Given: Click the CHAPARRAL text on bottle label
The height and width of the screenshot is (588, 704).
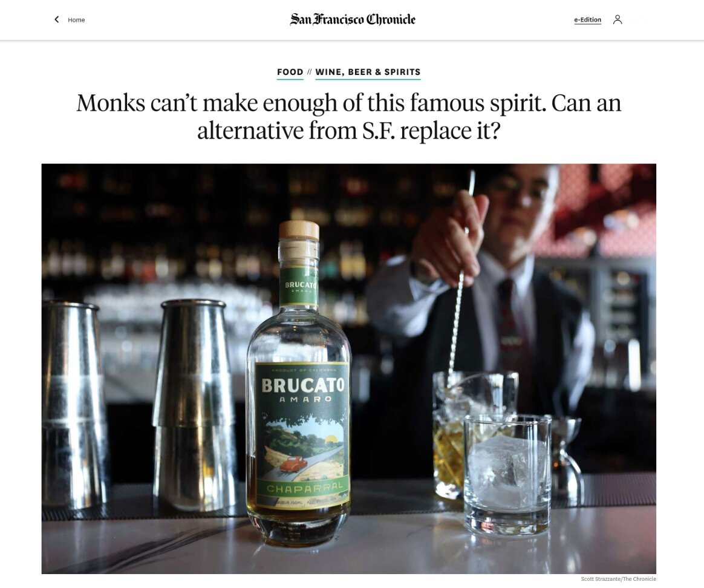Looking at the screenshot, I should (305, 488).
